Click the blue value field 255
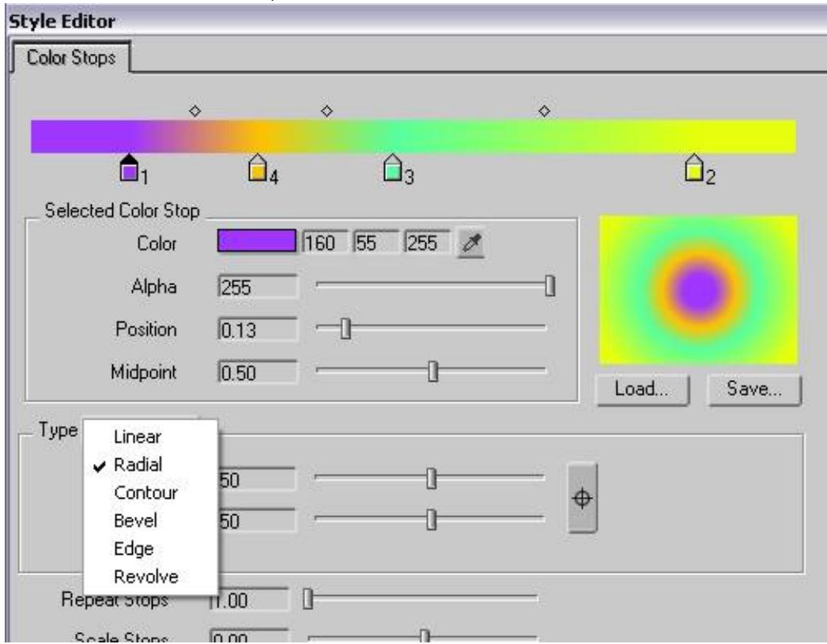 427,243
